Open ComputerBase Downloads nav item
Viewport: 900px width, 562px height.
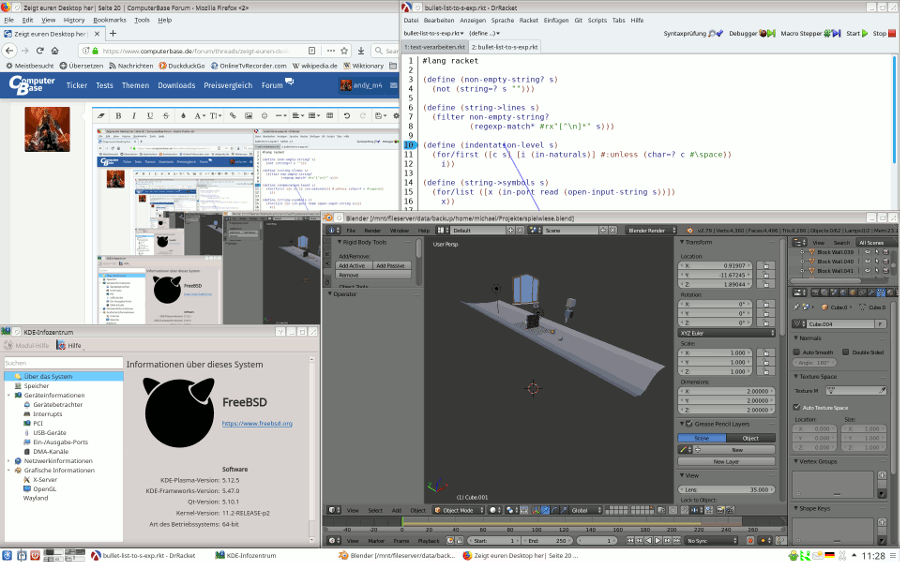(176, 85)
